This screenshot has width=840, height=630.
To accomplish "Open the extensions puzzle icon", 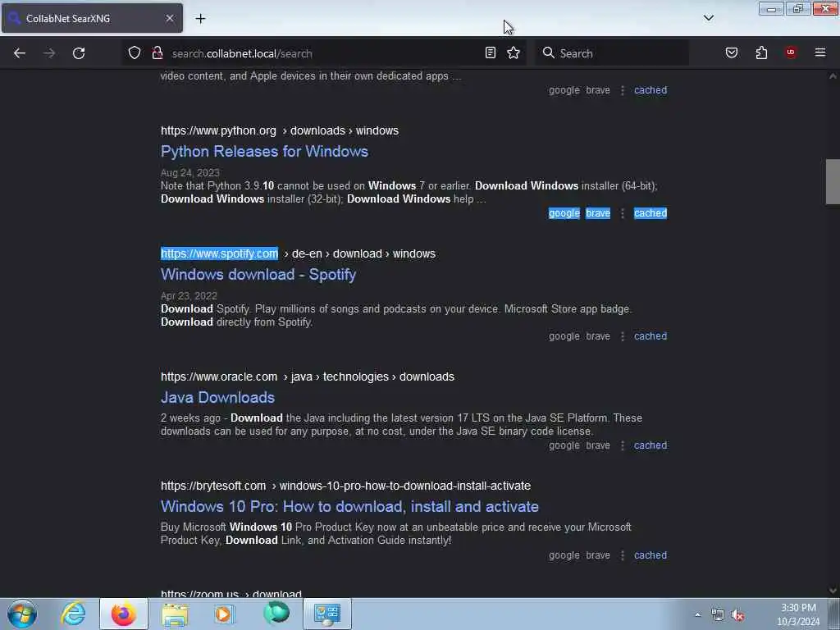I will pos(761,52).
